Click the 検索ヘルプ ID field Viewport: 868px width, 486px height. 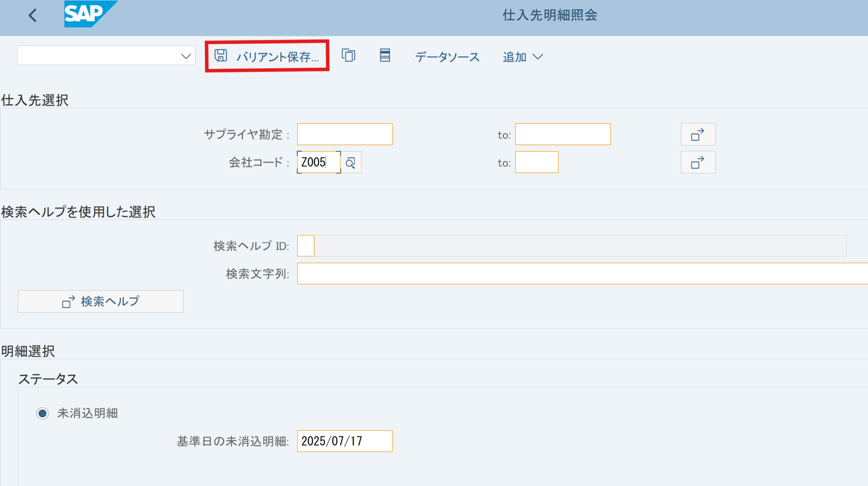click(306, 246)
